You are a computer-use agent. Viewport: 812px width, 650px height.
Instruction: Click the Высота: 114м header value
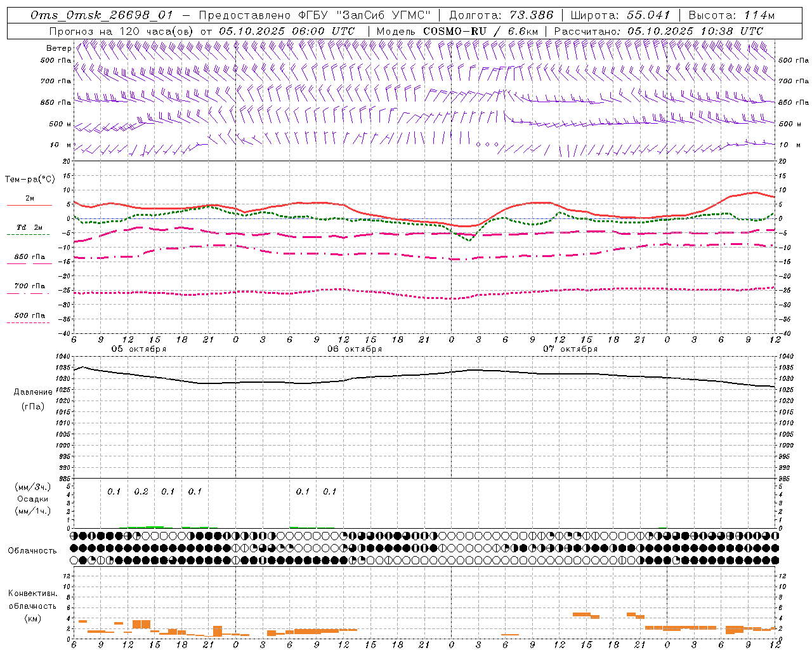click(731, 15)
